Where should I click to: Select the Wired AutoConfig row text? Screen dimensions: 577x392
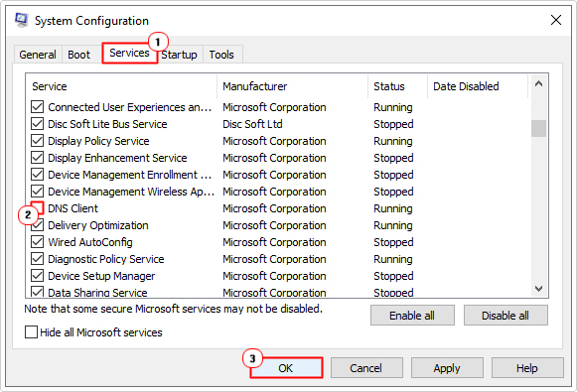pos(90,242)
